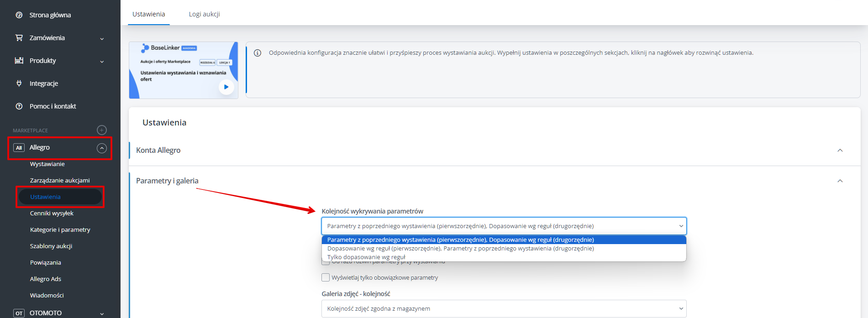The height and width of the screenshot is (318, 868).
Task: Open Allegro Ads
Action: pos(46,279)
